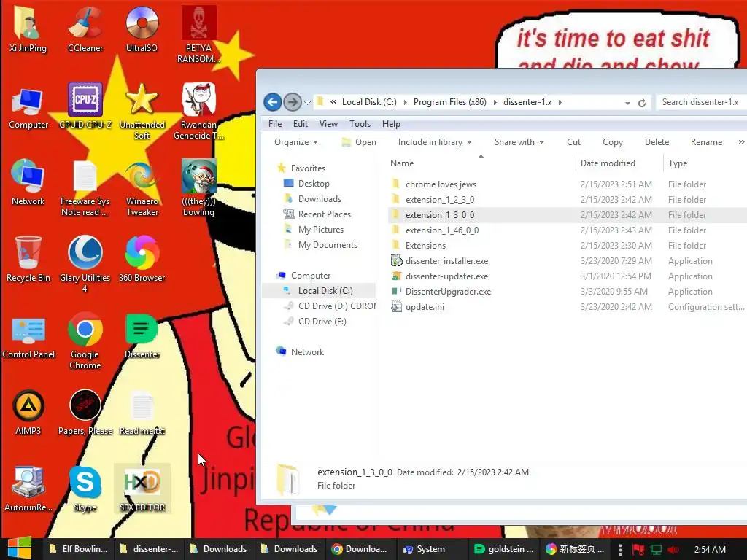Expand the address bar history dropdown
747x560 pixels.
coord(627,103)
